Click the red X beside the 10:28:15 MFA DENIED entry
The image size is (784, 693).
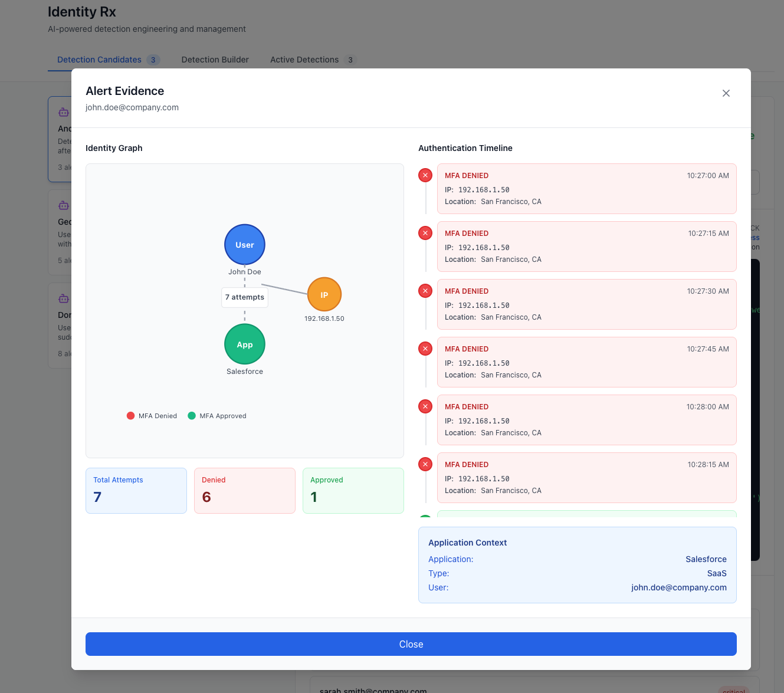pyautogui.click(x=425, y=464)
